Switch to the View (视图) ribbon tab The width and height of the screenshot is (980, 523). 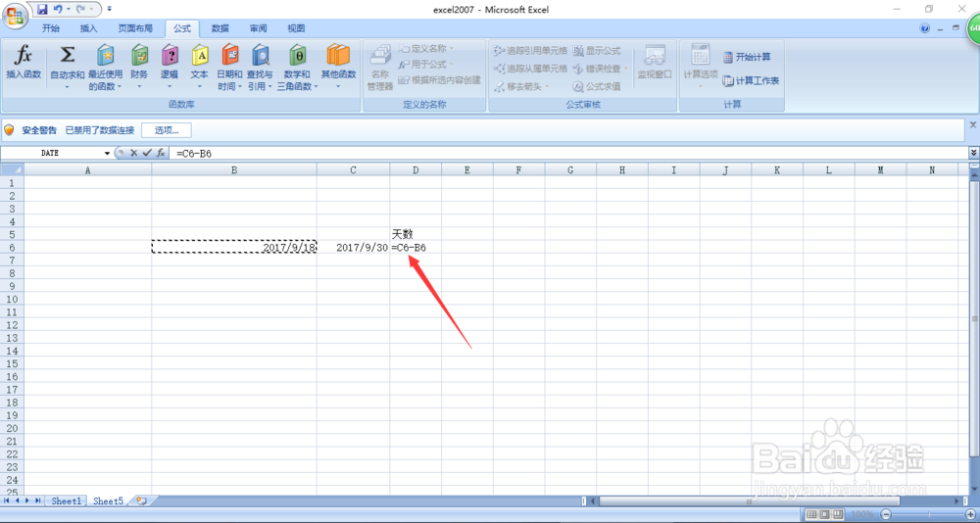tap(296, 28)
